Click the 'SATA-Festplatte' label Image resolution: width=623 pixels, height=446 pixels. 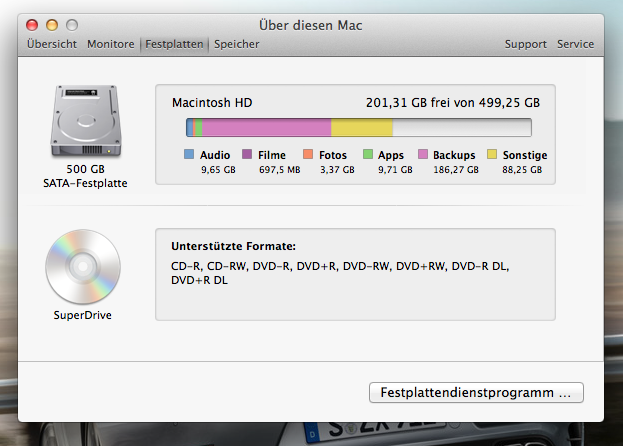(x=85, y=183)
